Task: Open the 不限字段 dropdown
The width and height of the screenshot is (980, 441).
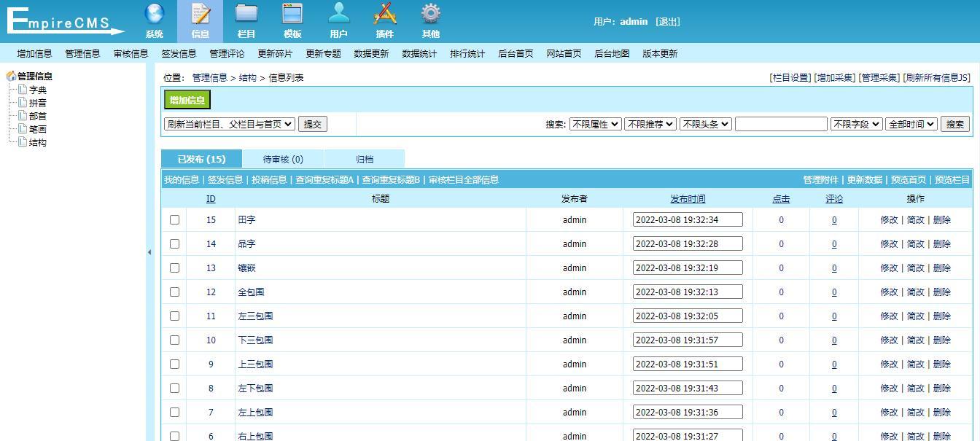Action: pyautogui.click(x=857, y=124)
